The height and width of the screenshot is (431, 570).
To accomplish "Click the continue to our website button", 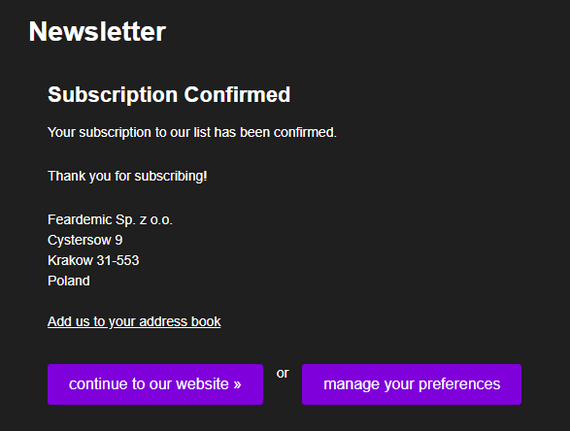I will (155, 384).
